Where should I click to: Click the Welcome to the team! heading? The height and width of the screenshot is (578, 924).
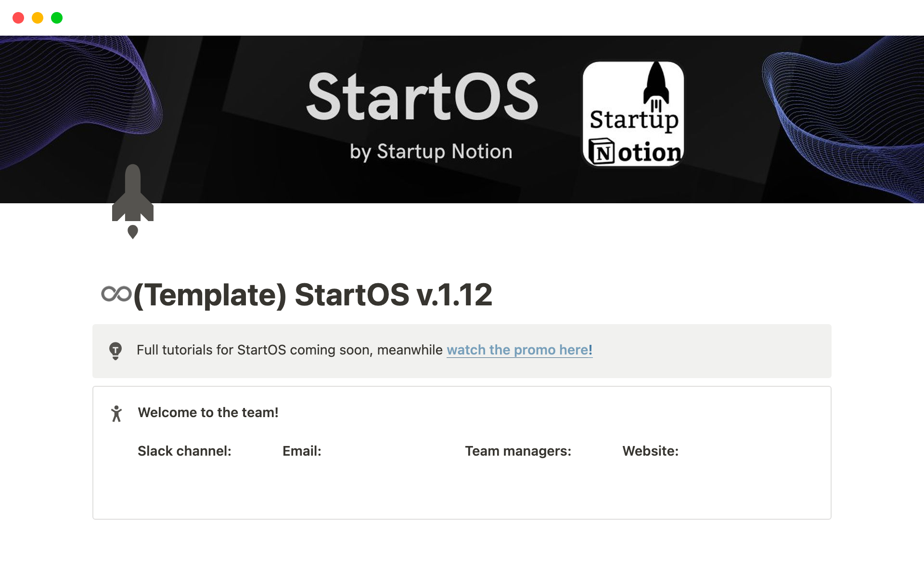point(208,412)
